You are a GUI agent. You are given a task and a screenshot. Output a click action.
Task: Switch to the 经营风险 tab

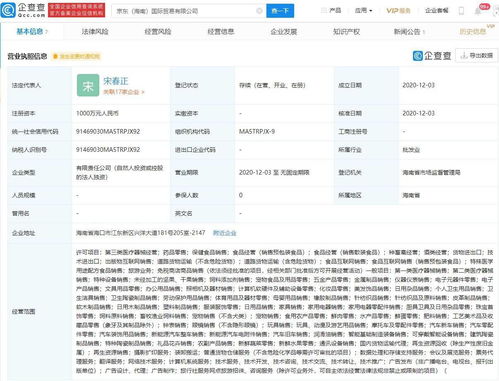(158, 32)
